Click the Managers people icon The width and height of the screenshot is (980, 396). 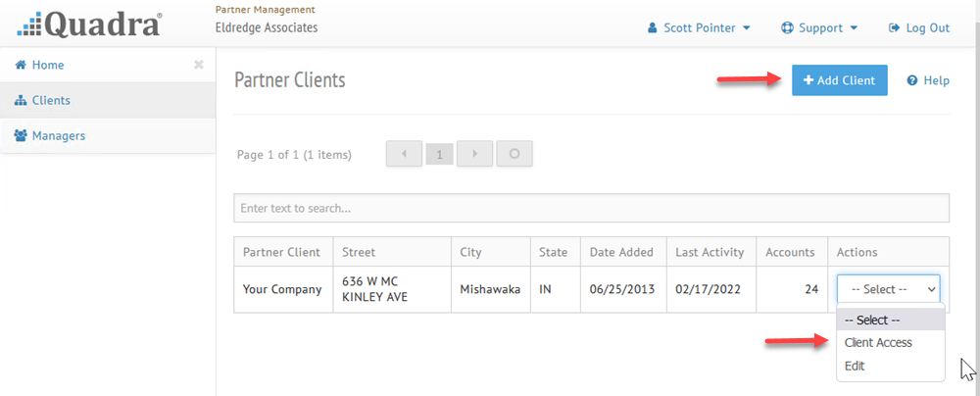coord(21,135)
